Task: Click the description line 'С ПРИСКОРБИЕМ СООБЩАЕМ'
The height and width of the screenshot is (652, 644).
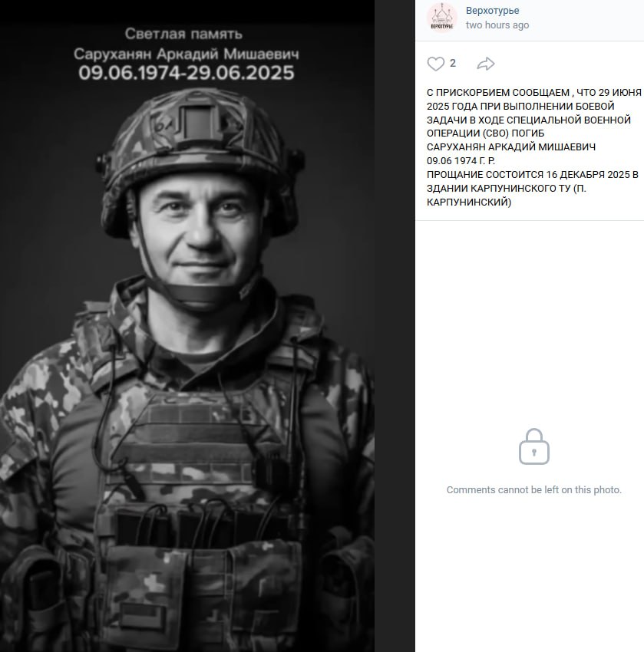Action: coord(498,92)
